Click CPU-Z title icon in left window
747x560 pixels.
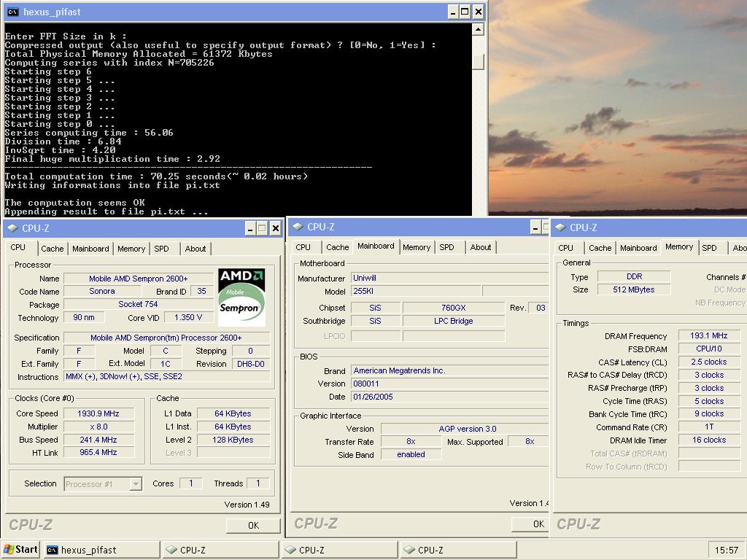(x=13, y=228)
